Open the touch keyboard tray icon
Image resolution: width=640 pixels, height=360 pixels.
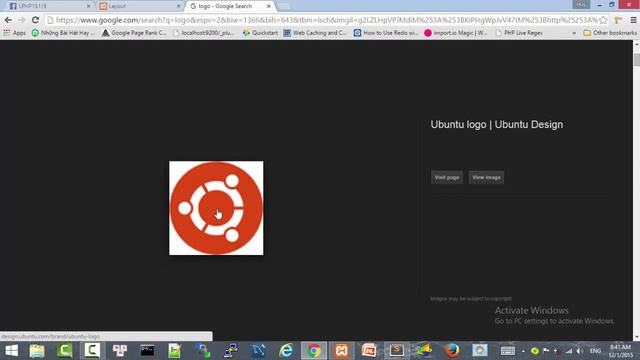507,351
